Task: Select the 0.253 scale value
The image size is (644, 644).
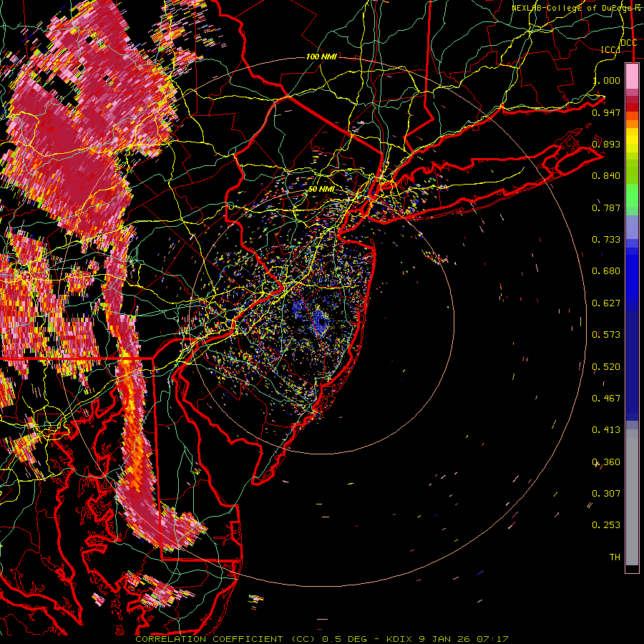Action: tap(606, 525)
